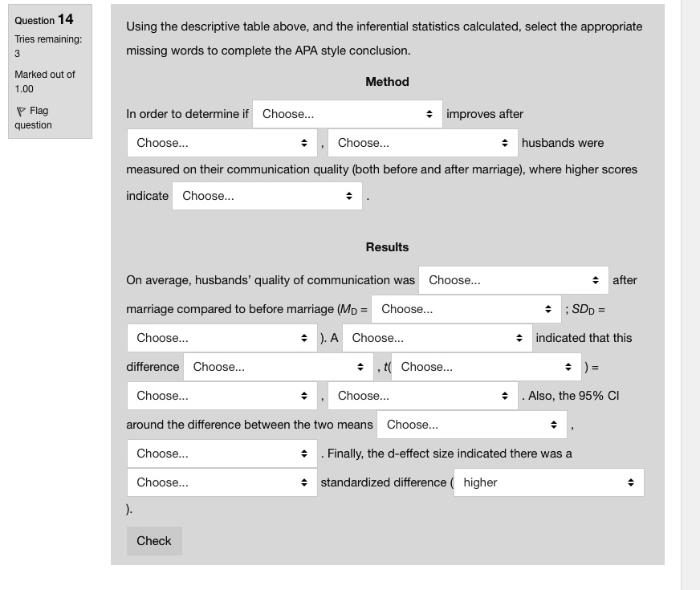Open the dropdown after 'A' before 'indicated'
This screenshot has height=590, width=700.
coord(437,337)
